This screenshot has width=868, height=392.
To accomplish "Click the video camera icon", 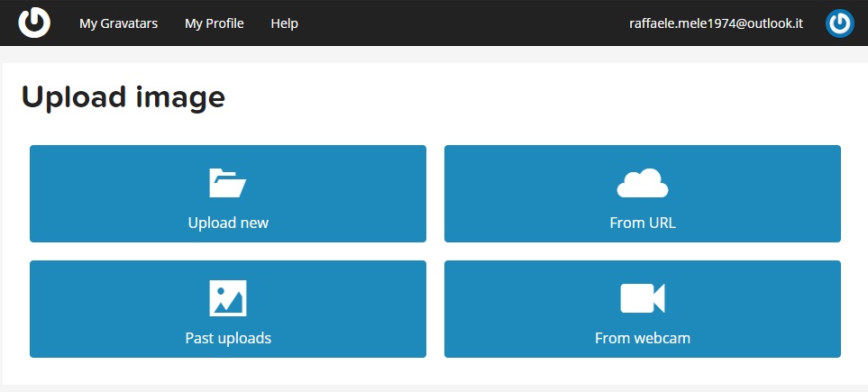I will point(642,298).
